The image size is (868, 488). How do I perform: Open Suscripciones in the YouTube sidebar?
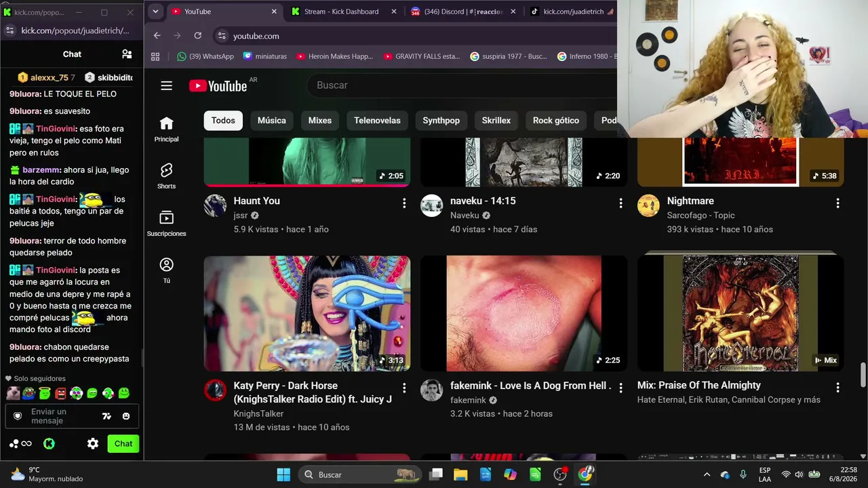tap(166, 223)
